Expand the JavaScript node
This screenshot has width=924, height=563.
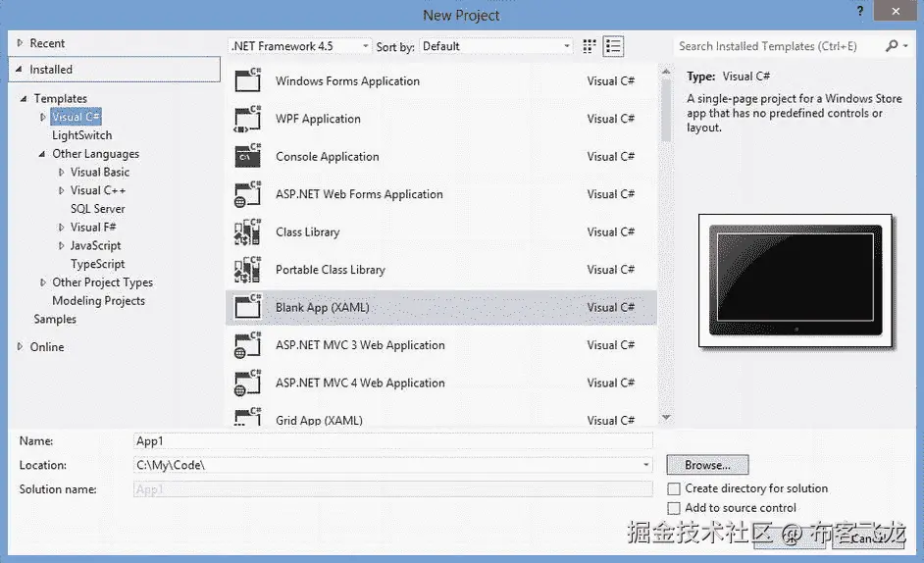(61, 245)
